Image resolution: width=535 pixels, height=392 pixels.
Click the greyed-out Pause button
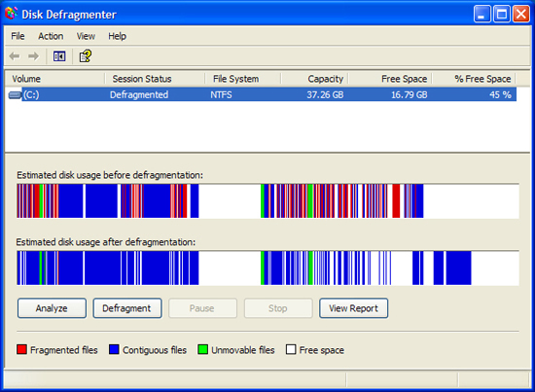coord(202,308)
